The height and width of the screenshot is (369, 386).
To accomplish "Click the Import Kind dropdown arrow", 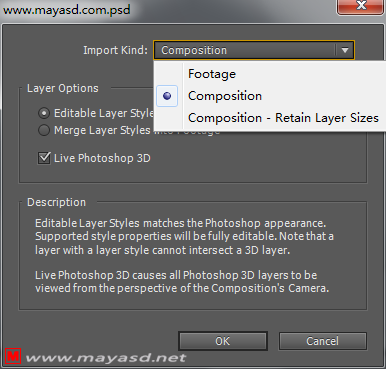I will click(x=345, y=50).
